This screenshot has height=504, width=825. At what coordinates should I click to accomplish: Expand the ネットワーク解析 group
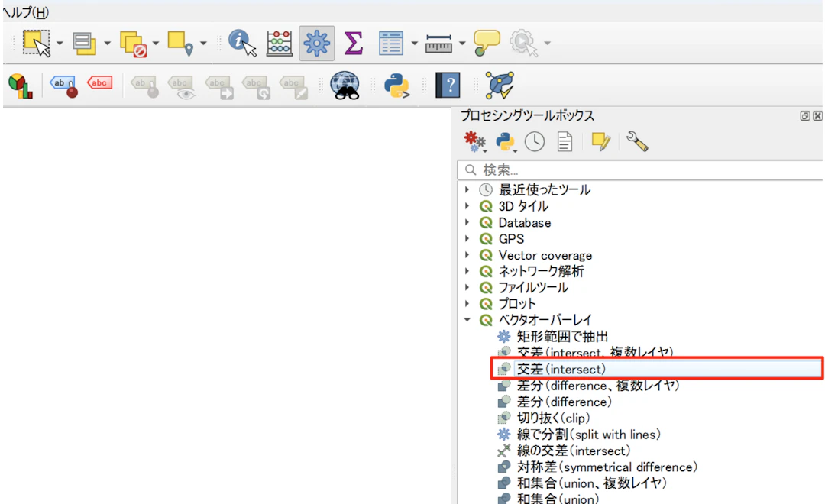coord(467,271)
